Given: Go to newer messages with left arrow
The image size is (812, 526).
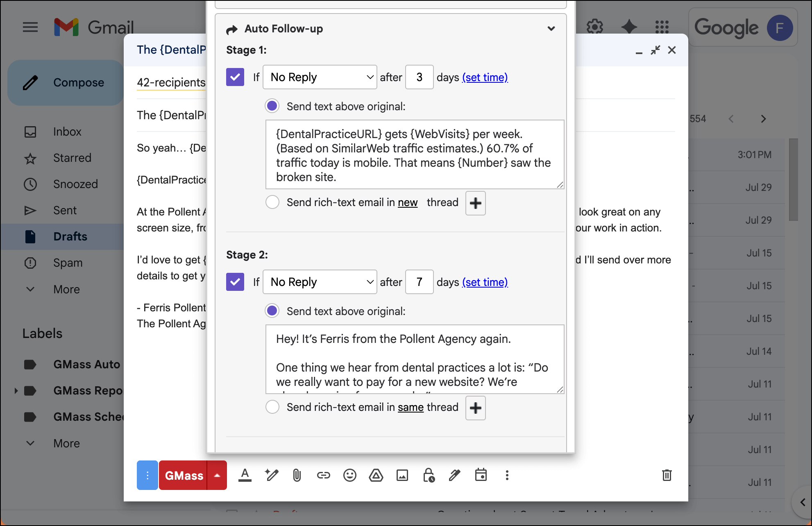Looking at the screenshot, I should click(731, 119).
